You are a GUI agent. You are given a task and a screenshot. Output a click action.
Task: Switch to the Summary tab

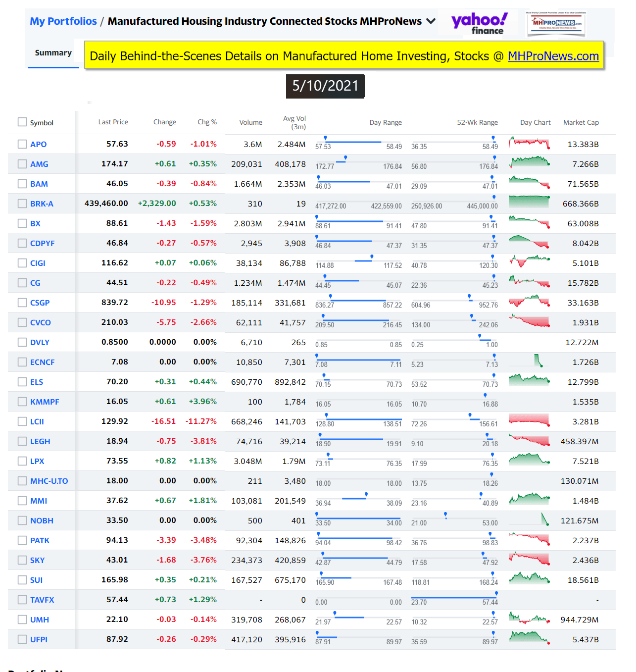point(53,53)
